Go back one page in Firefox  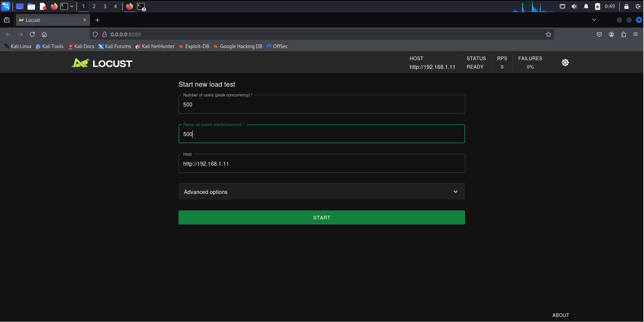click(8, 34)
